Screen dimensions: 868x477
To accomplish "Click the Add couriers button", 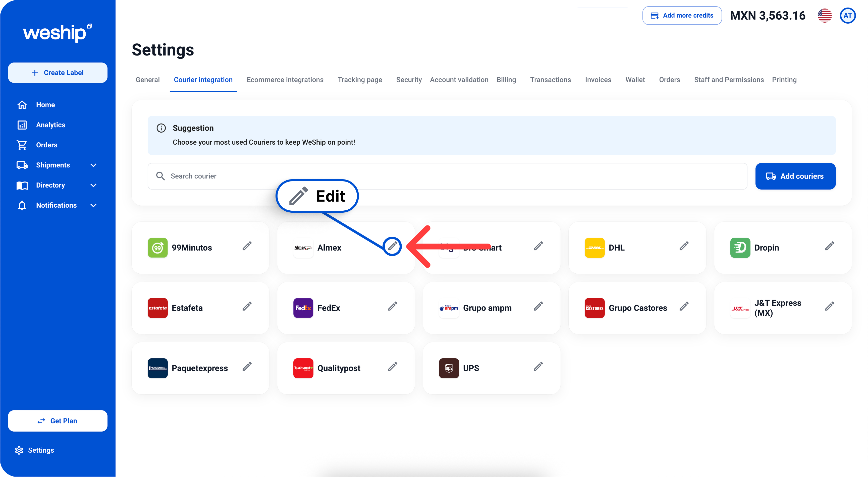I will (795, 176).
